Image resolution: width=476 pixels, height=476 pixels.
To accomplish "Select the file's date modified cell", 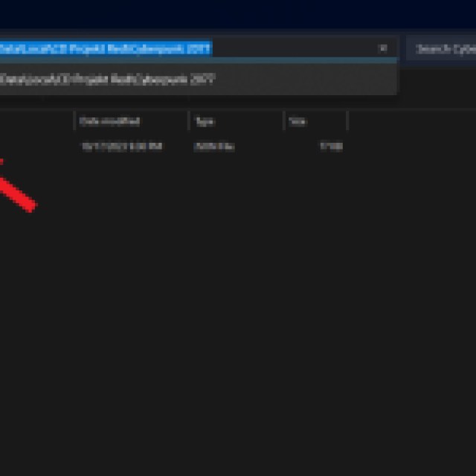I will tap(121, 147).
